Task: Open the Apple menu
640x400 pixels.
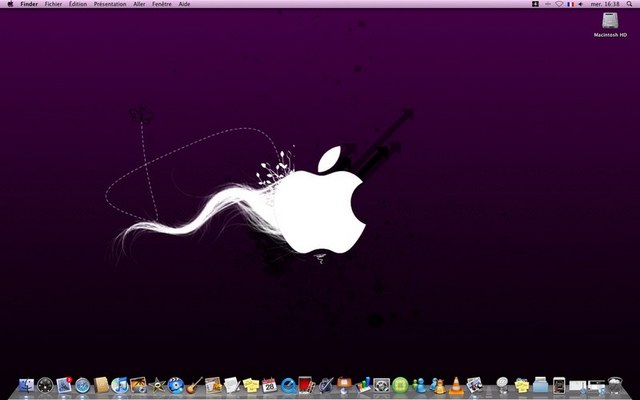Action: pos(10,4)
